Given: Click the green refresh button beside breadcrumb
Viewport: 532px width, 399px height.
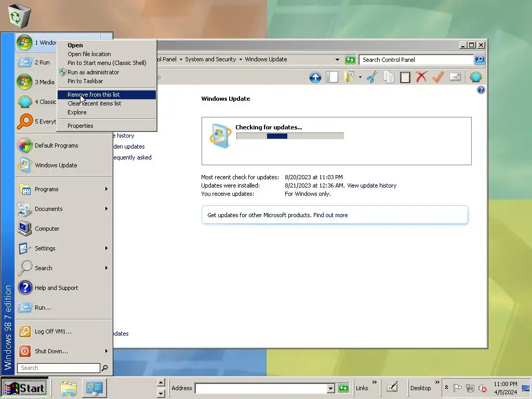Looking at the screenshot, I should point(350,60).
